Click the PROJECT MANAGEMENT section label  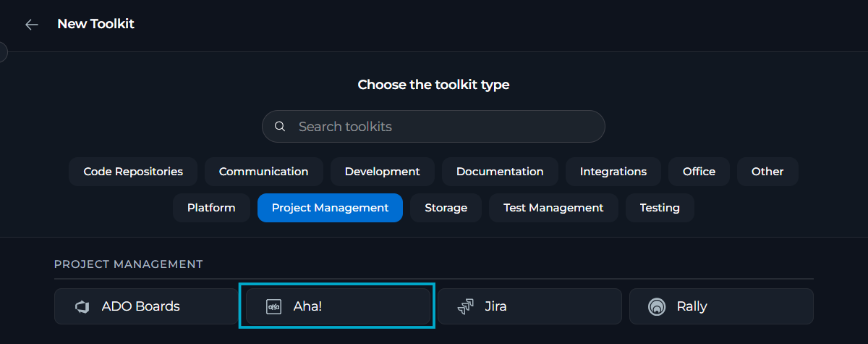point(129,264)
